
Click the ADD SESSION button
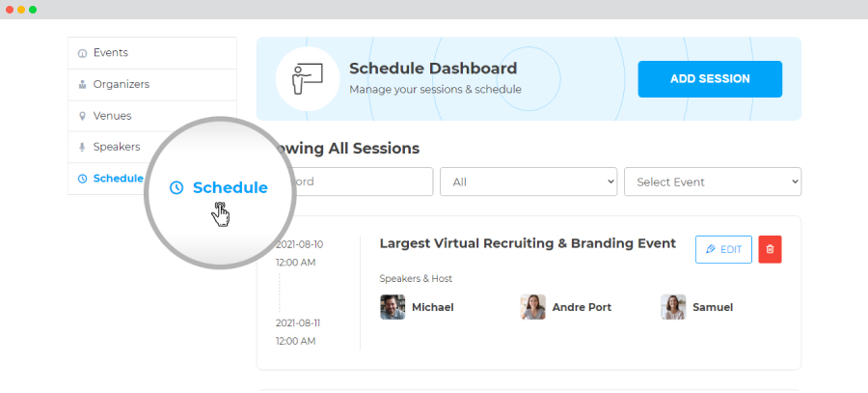click(710, 79)
